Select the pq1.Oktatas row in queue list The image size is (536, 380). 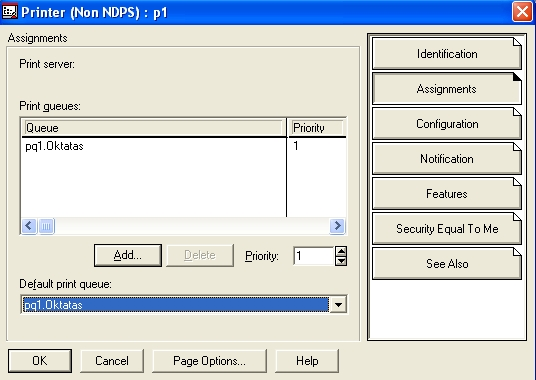[154, 146]
